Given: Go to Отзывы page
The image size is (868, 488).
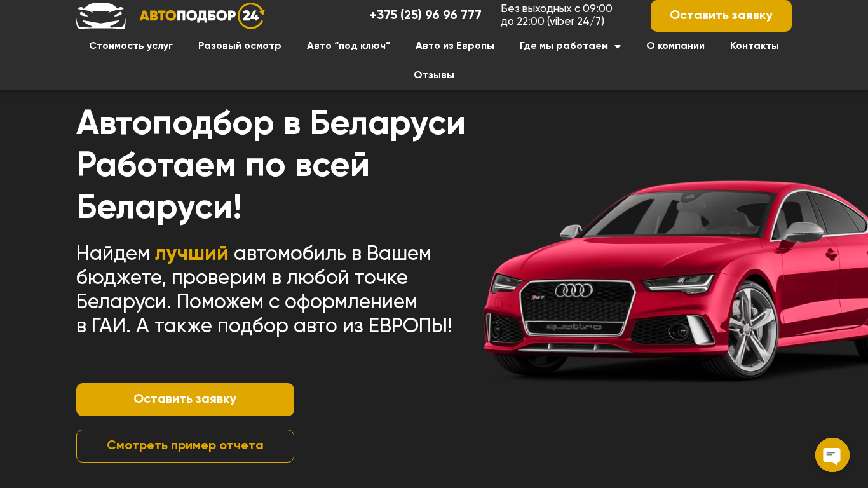Looking at the screenshot, I should tap(434, 75).
